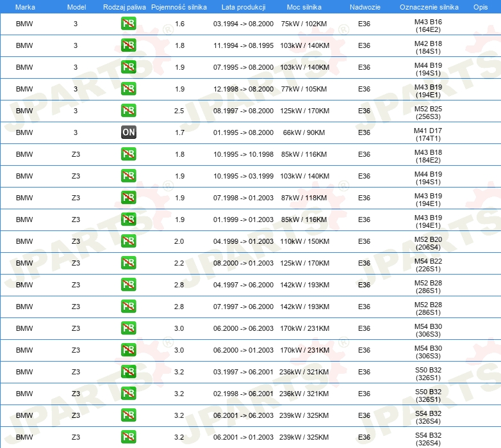Click the Oznaczenie silnika column header
The width and height of the screenshot is (501, 448).
pos(429,7)
